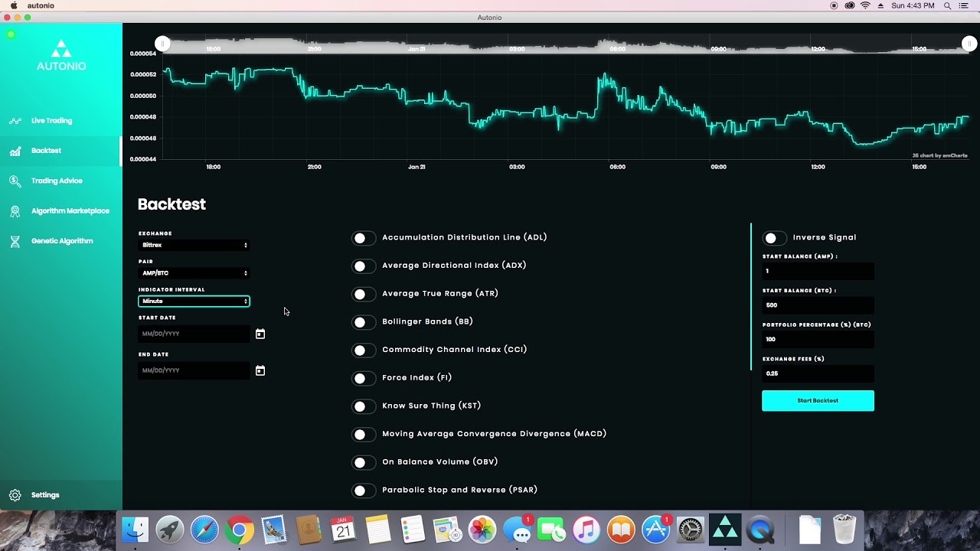Select the Backtest sidebar menu item

click(46, 151)
